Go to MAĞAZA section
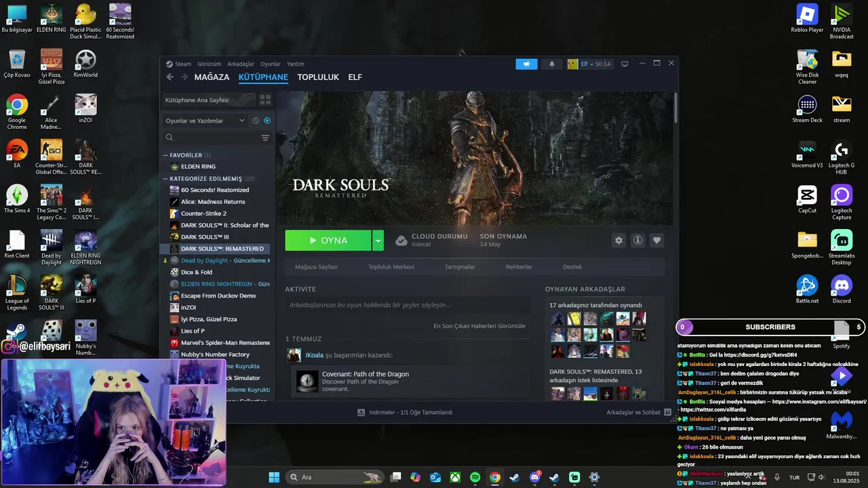 pos(212,77)
